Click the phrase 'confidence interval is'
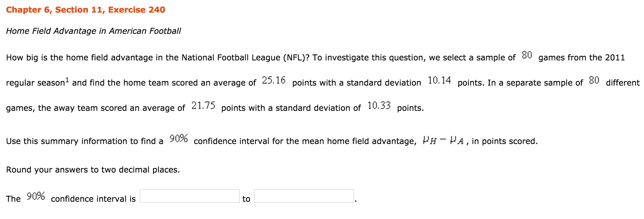Image resolution: width=644 pixels, height=219 pixels. (93, 198)
